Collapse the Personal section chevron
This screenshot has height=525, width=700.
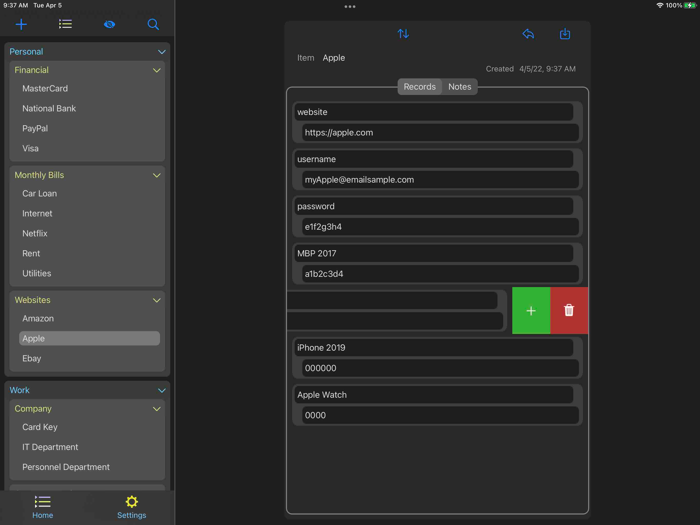(162, 52)
